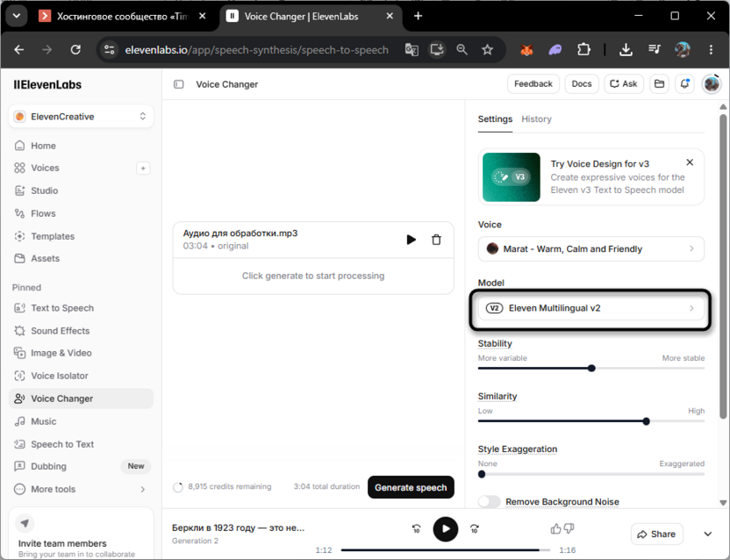Adjust the Style Exaggeration slider
730x560 pixels.
(x=590, y=474)
